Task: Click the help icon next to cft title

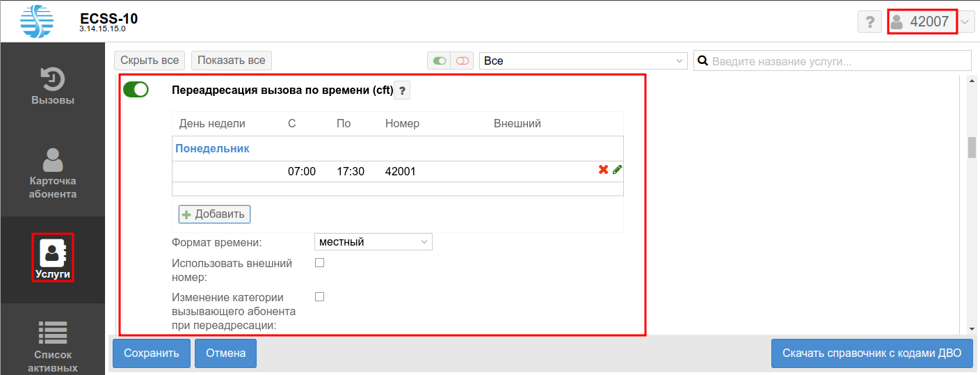Action: (x=402, y=90)
